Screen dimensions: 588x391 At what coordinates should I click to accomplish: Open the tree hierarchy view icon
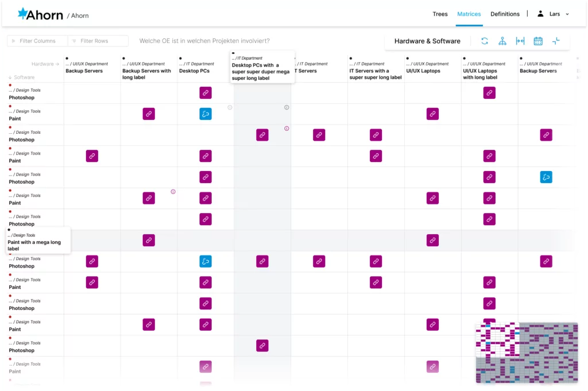pos(502,41)
